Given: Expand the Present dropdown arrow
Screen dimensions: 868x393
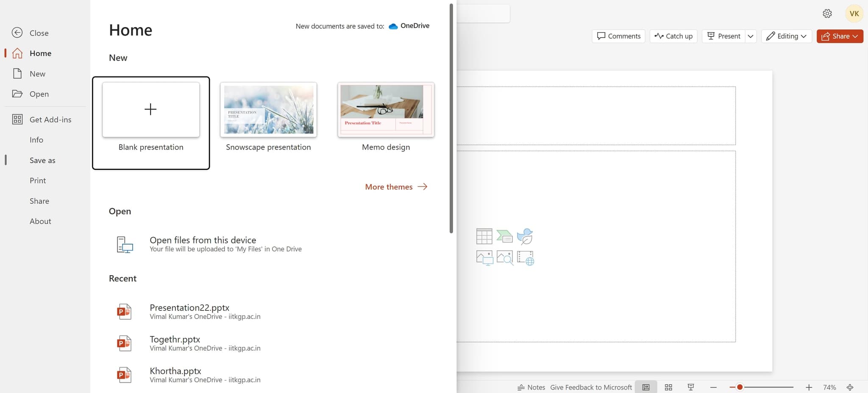Looking at the screenshot, I should (751, 36).
